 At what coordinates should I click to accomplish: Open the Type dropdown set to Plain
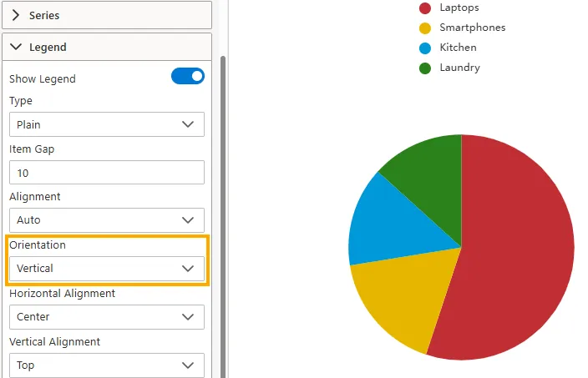(106, 124)
